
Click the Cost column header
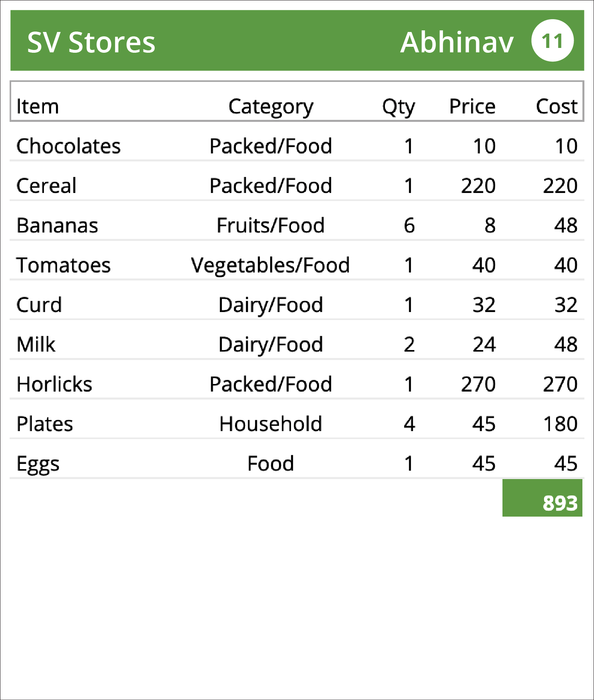(556, 106)
